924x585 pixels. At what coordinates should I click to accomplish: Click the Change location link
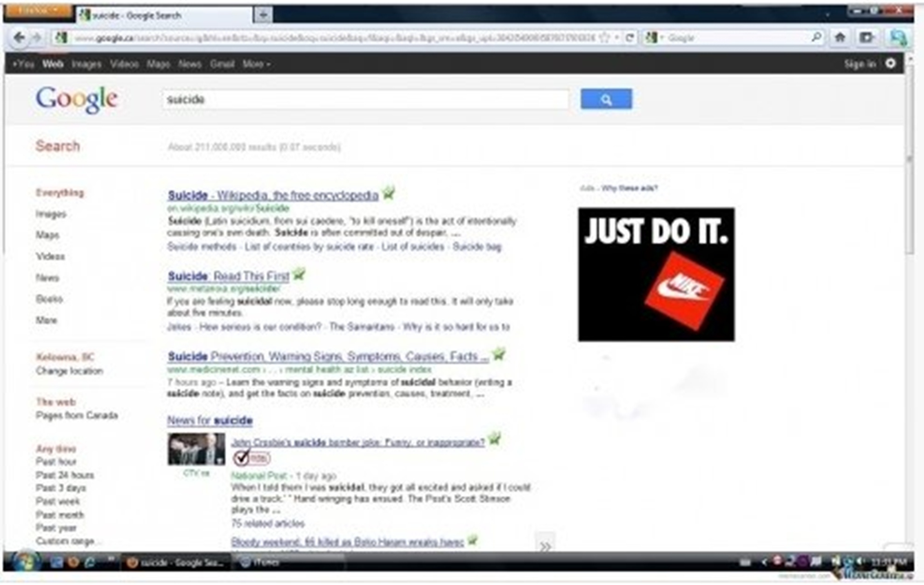click(70, 371)
